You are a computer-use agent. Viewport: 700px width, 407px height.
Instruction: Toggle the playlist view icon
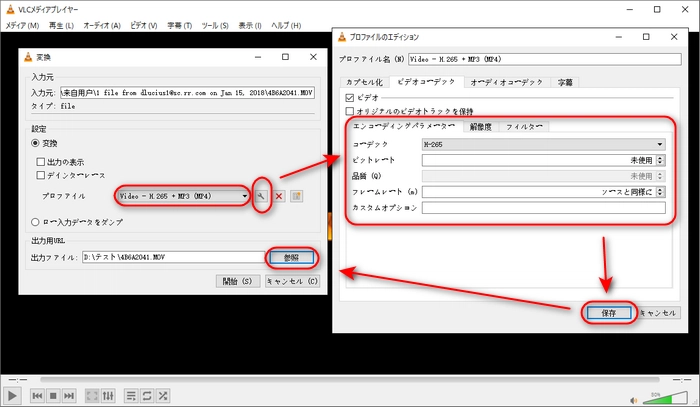133,396
